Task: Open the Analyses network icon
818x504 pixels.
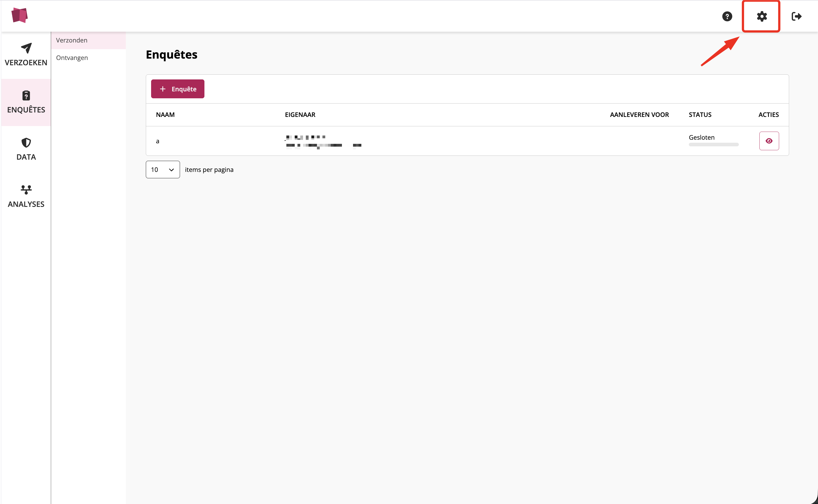Action: point(26,190)
